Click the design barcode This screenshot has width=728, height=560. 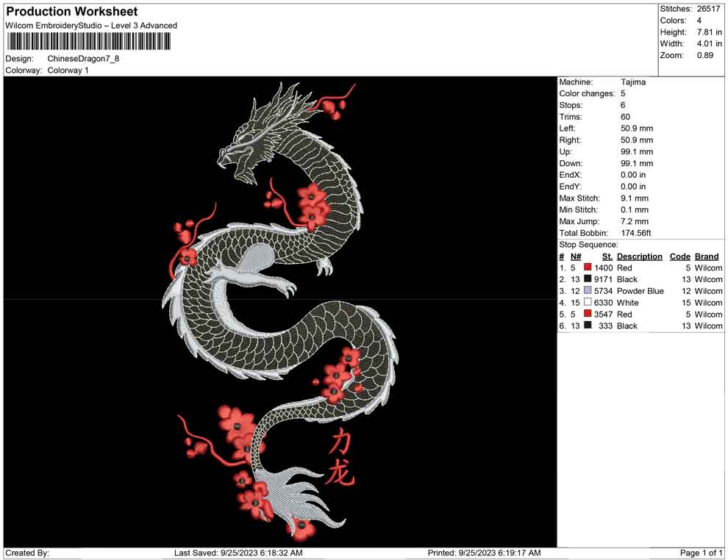coord(88,40)
